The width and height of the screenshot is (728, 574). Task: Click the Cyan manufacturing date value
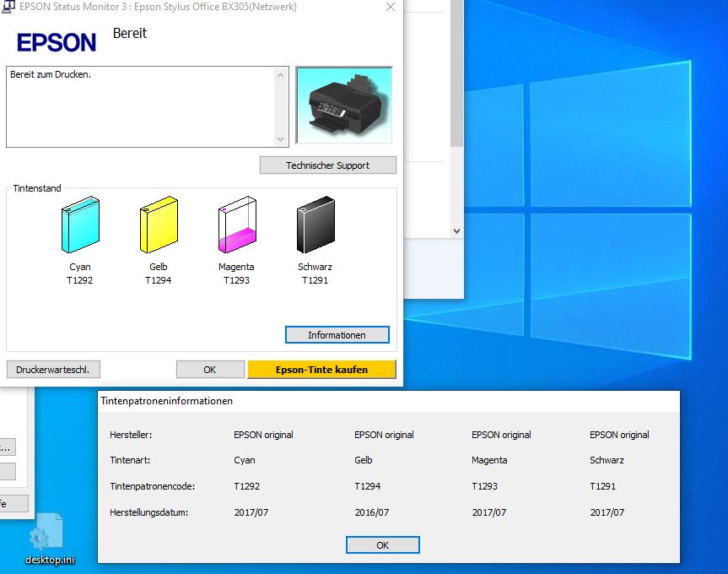click(x=251, y=512)
